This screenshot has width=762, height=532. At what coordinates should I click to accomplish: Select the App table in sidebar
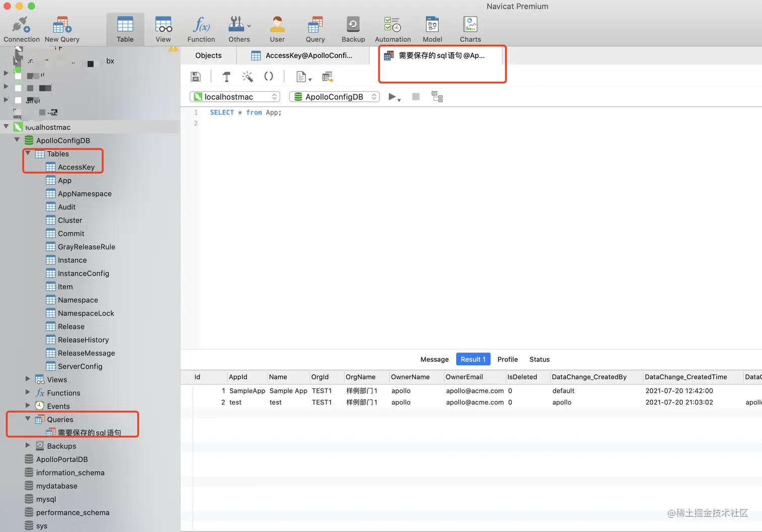(x=65, y=180)
